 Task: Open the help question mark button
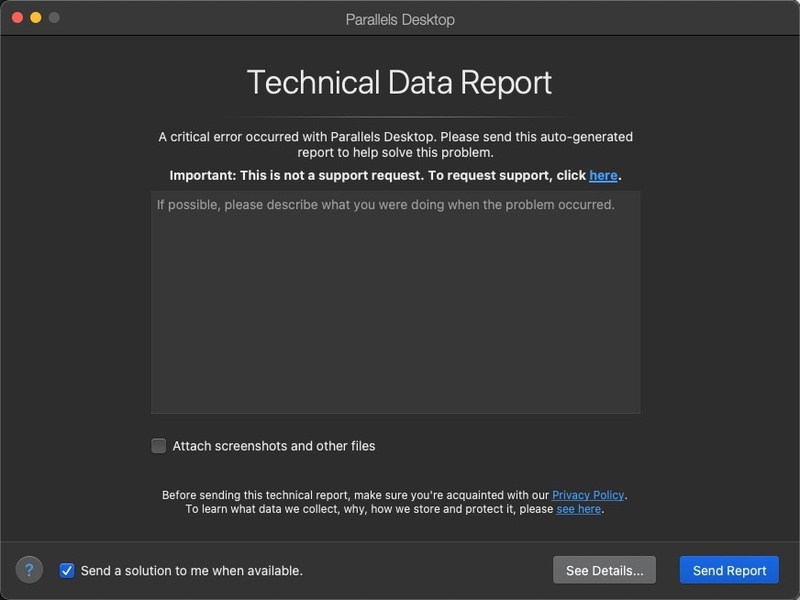coord(29,569)
